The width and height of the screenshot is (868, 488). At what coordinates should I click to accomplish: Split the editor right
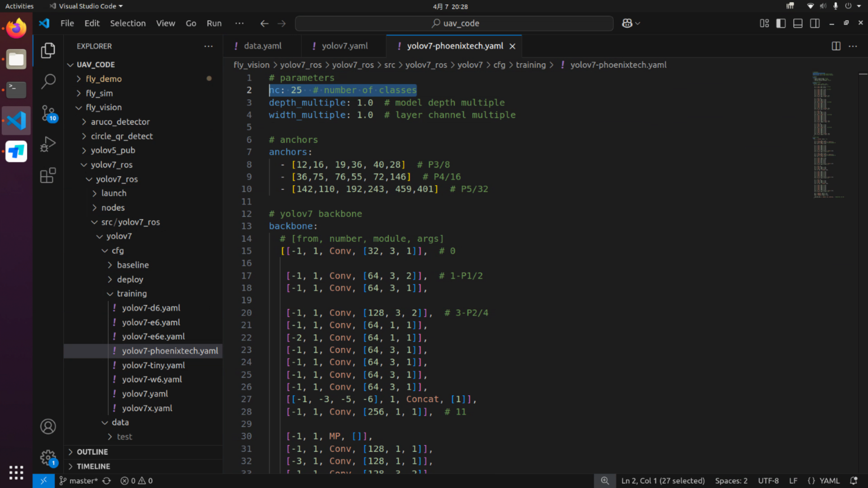(836, 46)
